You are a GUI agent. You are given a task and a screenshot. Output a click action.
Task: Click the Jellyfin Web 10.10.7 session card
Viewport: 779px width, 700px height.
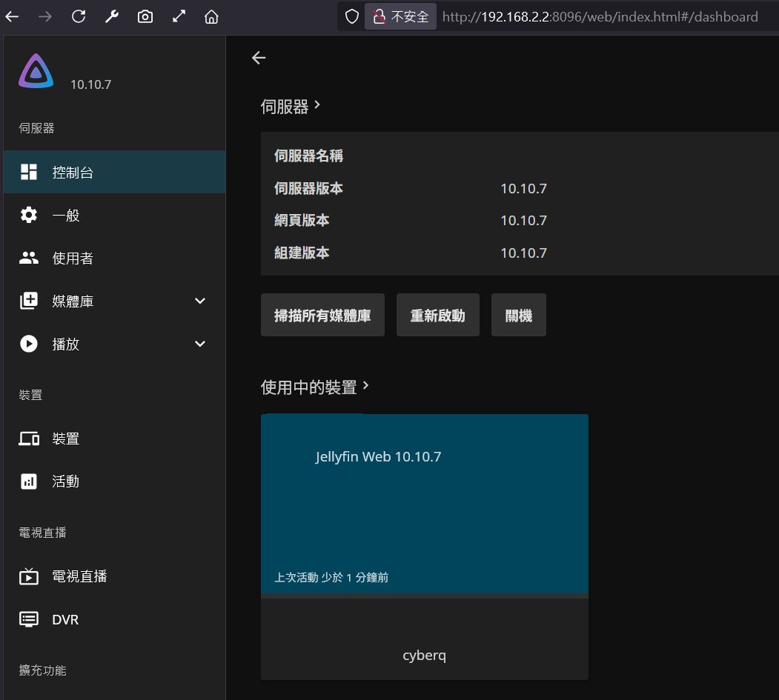(424, 504)
